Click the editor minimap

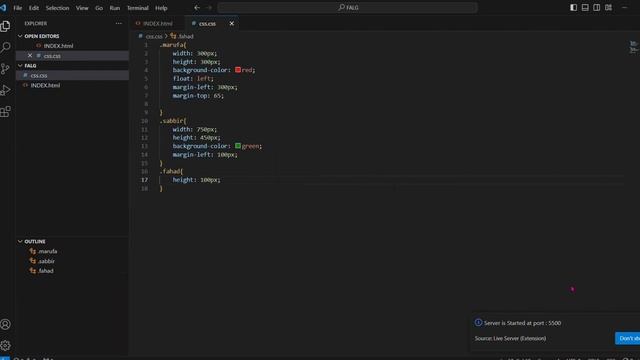tap(633, 47)
